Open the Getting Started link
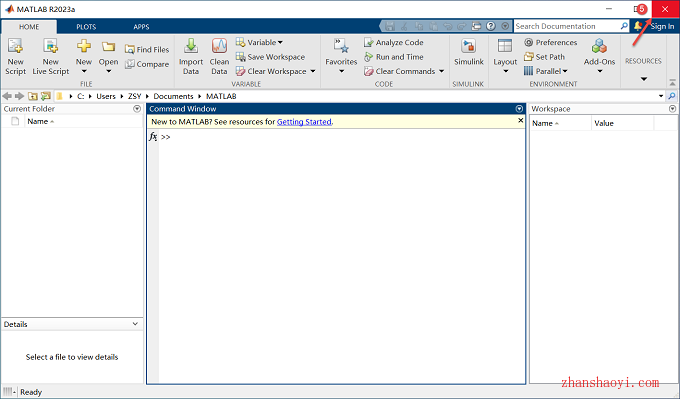This screenshot has width=680, height=399. coord(304,122)
